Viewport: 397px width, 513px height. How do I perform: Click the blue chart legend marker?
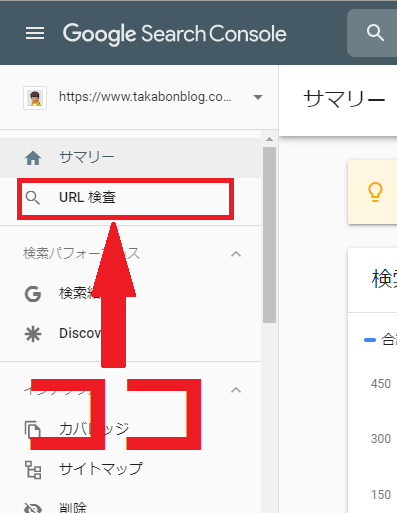coord(370,340)
